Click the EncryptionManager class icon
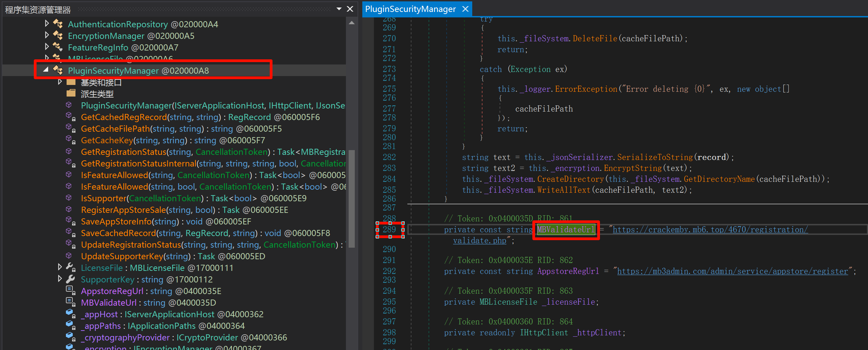Screen dimensions: 868x350 tap(58, 35)
